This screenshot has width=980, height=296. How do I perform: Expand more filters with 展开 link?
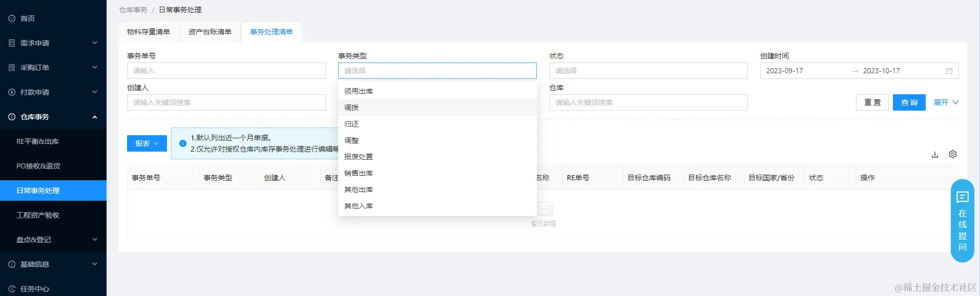[946, 102]
